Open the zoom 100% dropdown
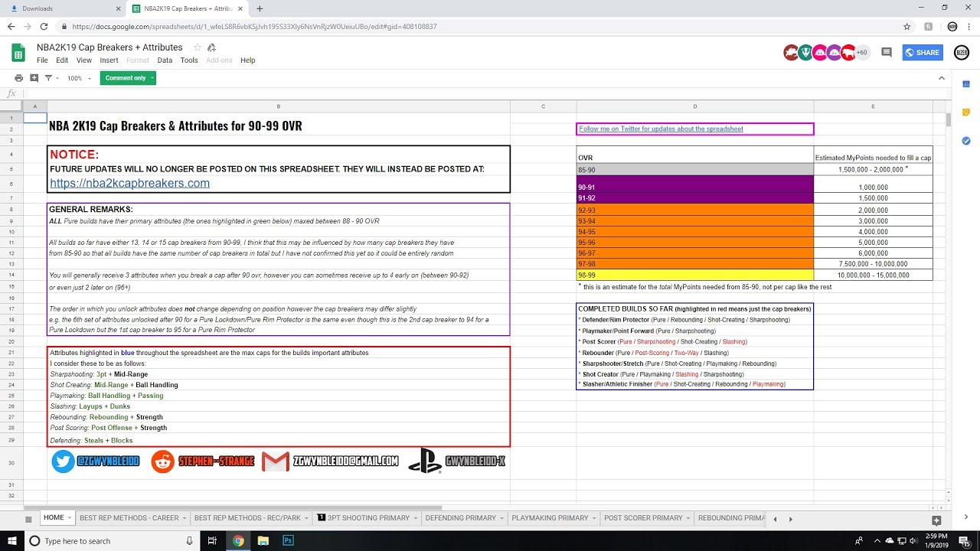The image size is (980, 551). pyautogui.click(x=79, y=78)
